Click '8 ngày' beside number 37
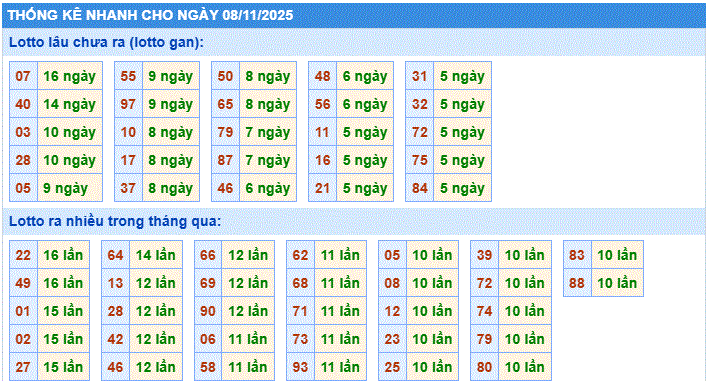The width and height of the screenshot is (707, 381). click(x=171, y=188)
